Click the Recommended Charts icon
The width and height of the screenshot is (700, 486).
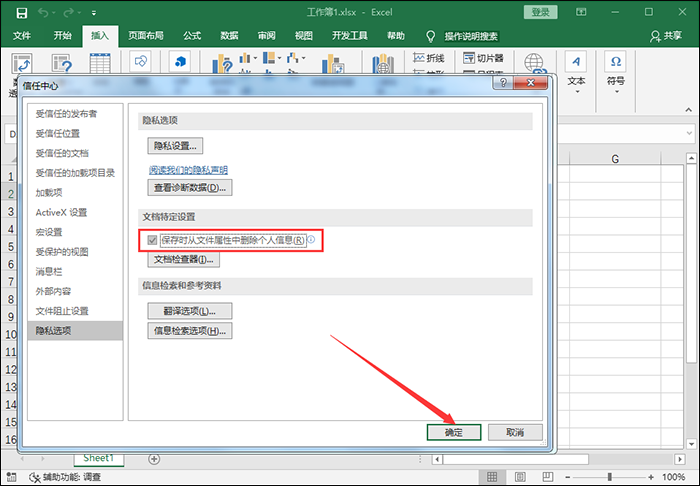tap(222, 64)
